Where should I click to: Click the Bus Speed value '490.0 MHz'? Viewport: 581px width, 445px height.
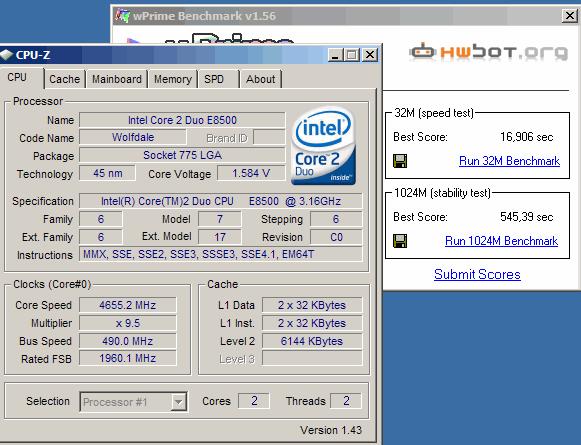[128, 341]
